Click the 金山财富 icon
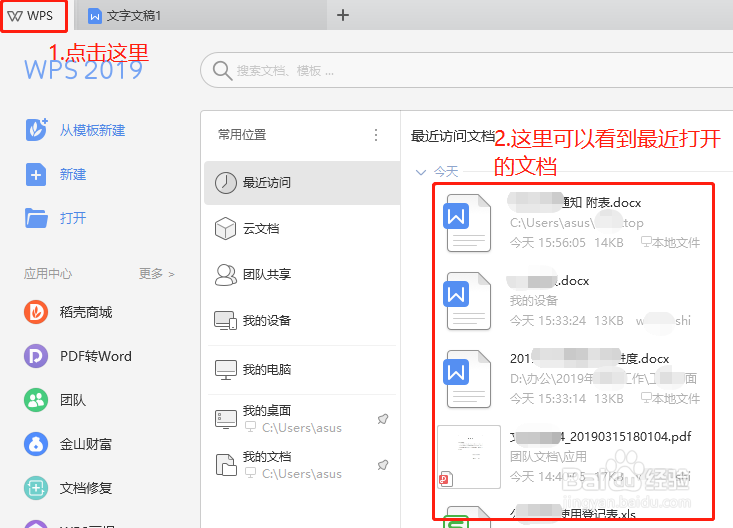 click(x=36, y=444)
